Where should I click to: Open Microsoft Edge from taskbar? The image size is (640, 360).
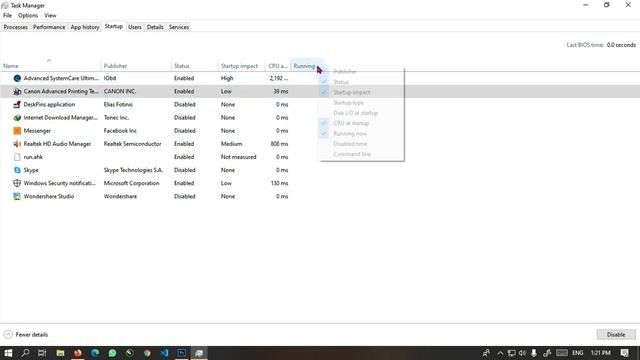pos(95,353)
